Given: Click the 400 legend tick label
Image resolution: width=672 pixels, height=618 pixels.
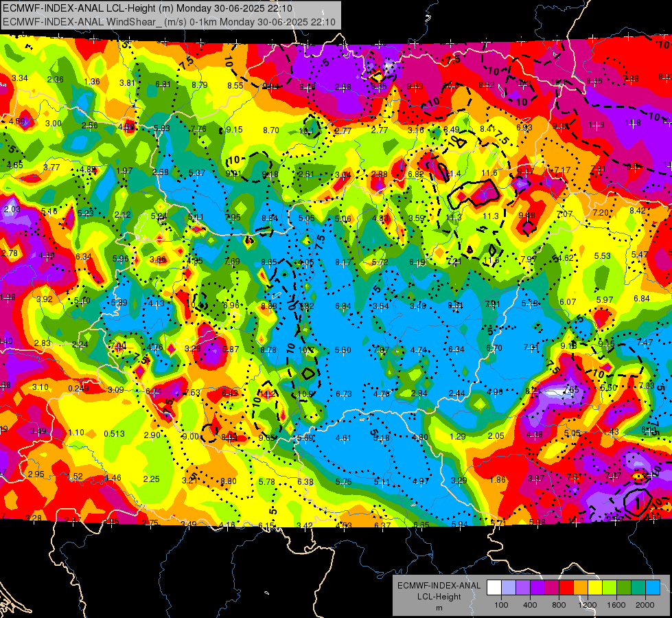Looking at the screenshot, I should tap(530, 605).
